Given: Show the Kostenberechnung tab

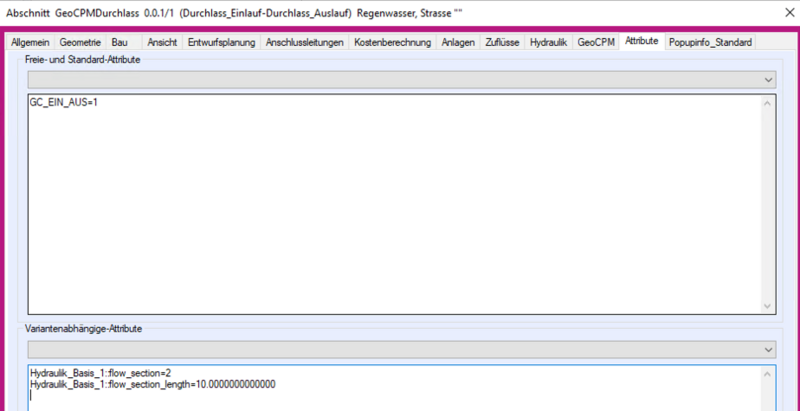Looking at the screenshot, I should [x=393, y=43].
